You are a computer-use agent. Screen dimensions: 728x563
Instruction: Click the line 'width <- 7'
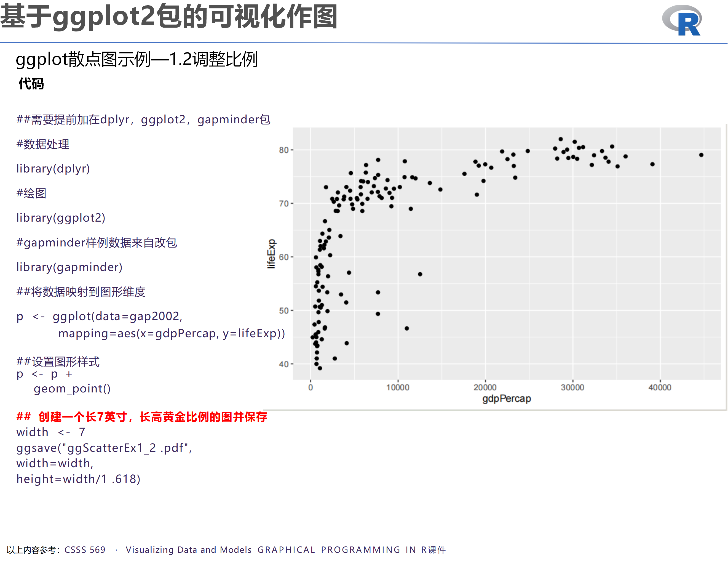[51, 432]
